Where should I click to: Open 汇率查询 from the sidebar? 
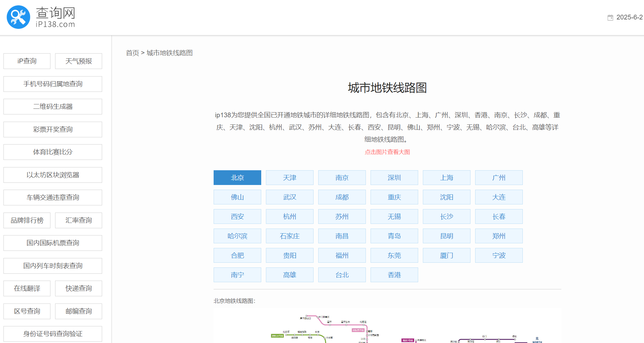pos(78,220)
